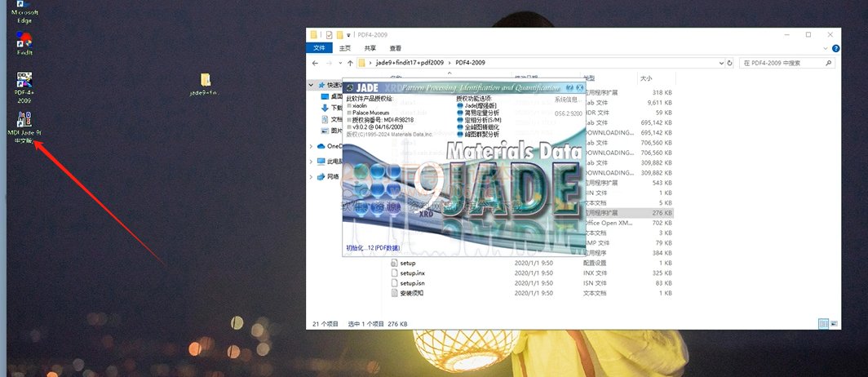Screen dimensions: 868x377
Task: Open the 查看 ribbon tab
Action: tap(395, 48)
